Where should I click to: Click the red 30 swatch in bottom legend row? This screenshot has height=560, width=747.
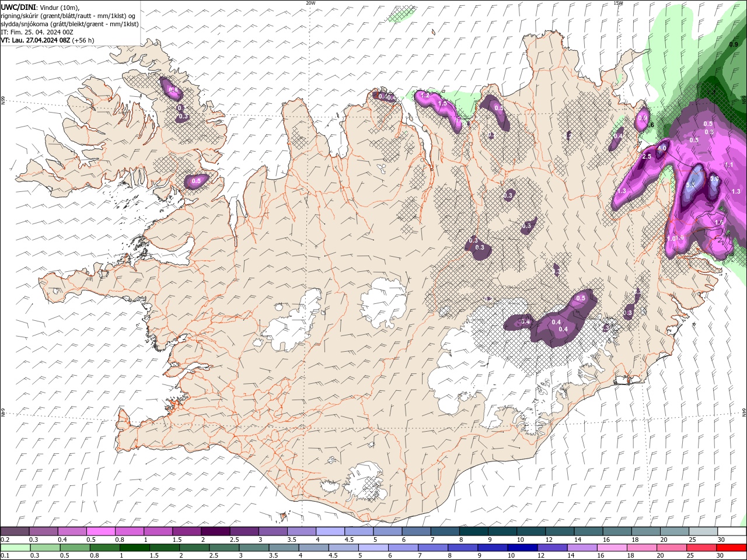point(732,548)
